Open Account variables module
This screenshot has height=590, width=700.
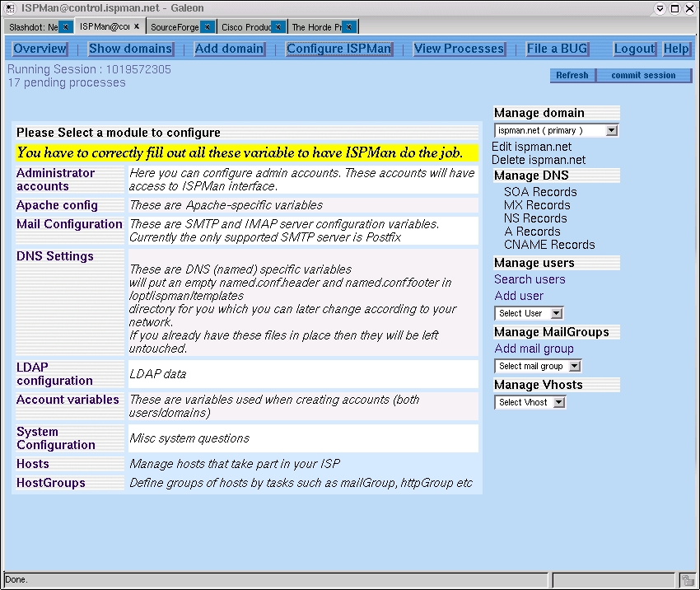coord(68,400)
